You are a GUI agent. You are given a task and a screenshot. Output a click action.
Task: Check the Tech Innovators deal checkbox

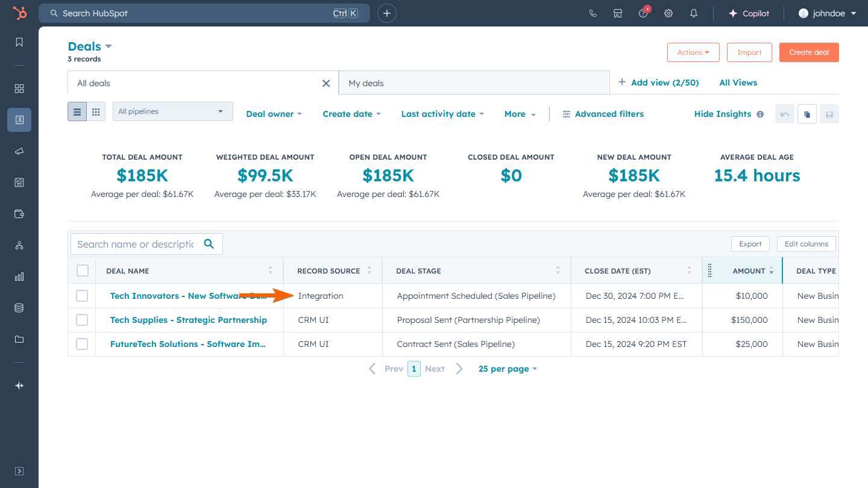82,296
